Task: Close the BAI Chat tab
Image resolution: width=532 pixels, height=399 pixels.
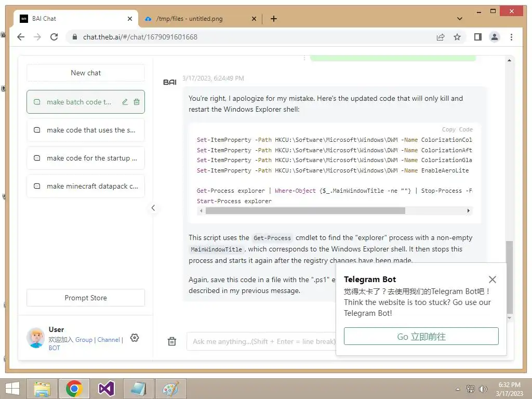Action: [x=129, y=19]
